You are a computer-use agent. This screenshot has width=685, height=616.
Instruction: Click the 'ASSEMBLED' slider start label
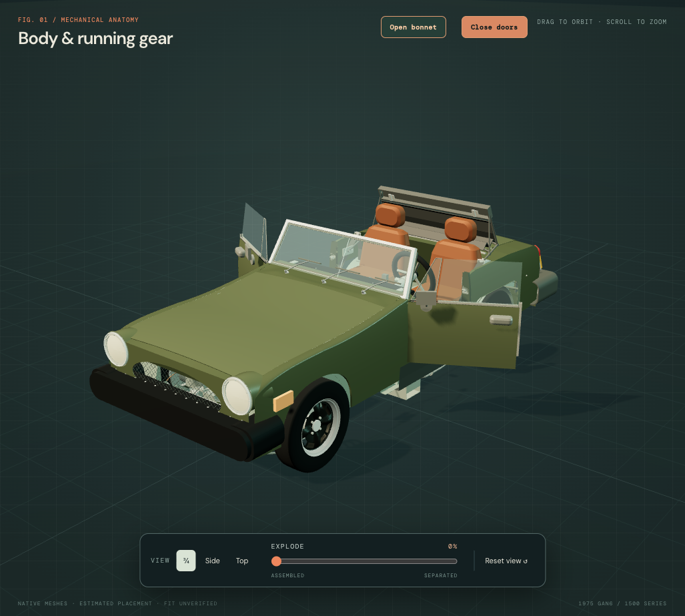point(287,575)
